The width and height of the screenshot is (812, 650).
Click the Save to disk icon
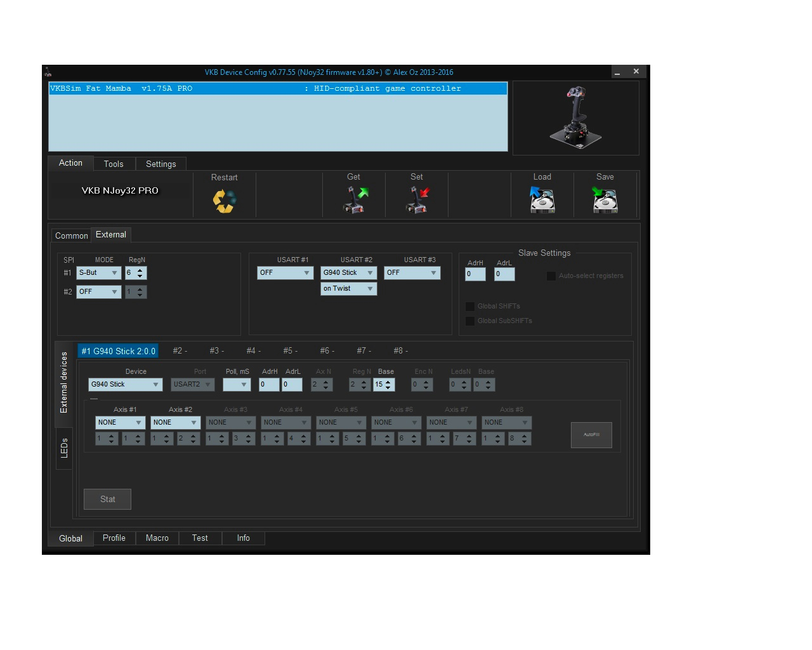pyautogui.click(x=605, y=200)
